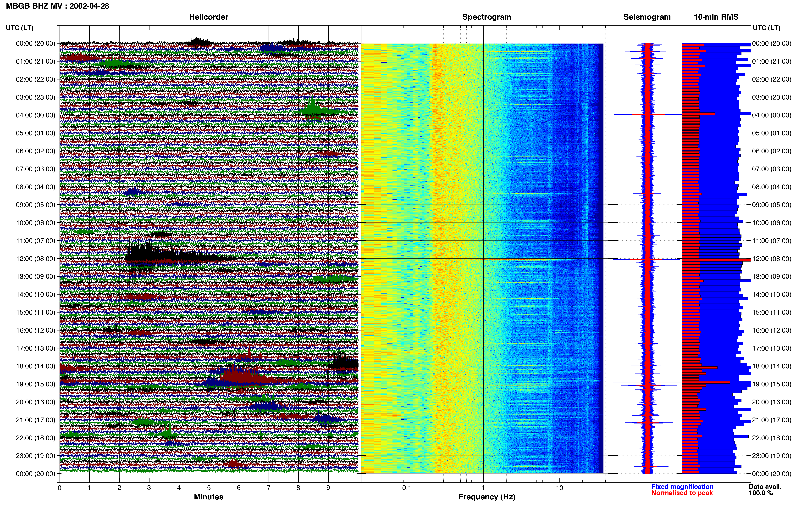Click the 'UTC (LT)' label beside the Helicorder
The image size is (812, 508).
pyautogui.click(x=20, y=28)
